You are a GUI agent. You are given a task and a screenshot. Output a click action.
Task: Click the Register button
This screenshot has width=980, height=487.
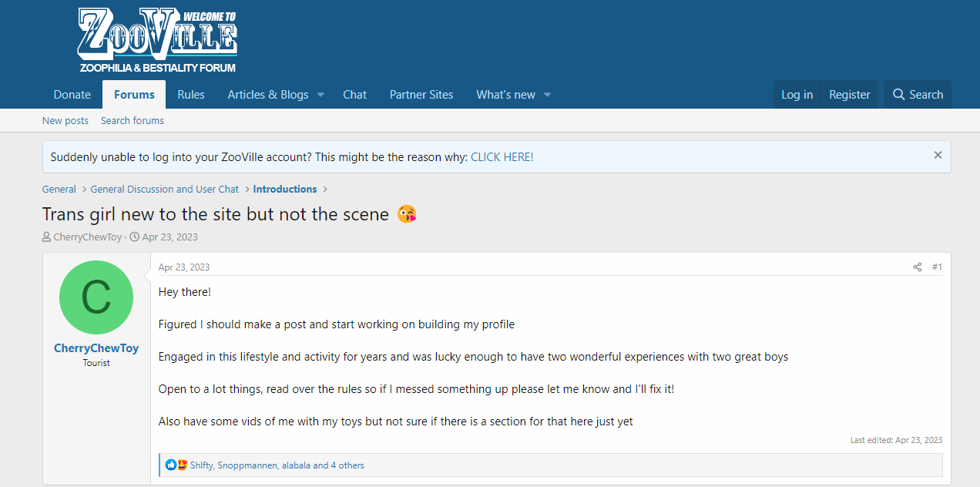point(850,95)
